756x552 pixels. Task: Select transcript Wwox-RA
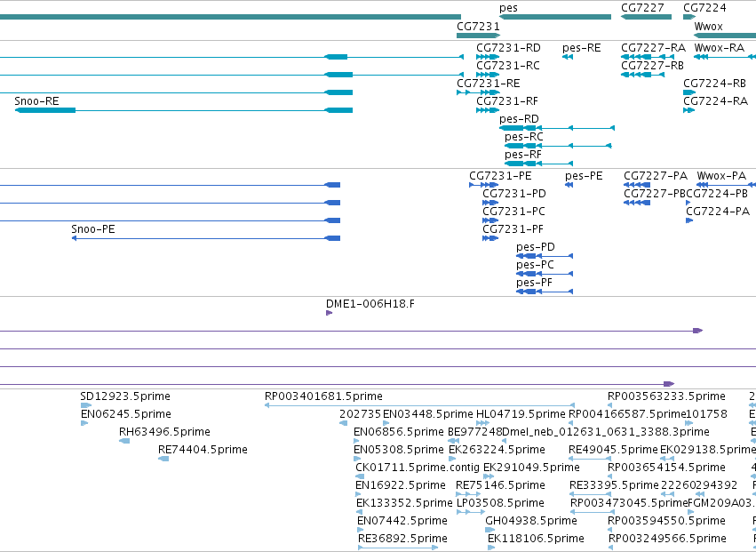coord(725,57)
